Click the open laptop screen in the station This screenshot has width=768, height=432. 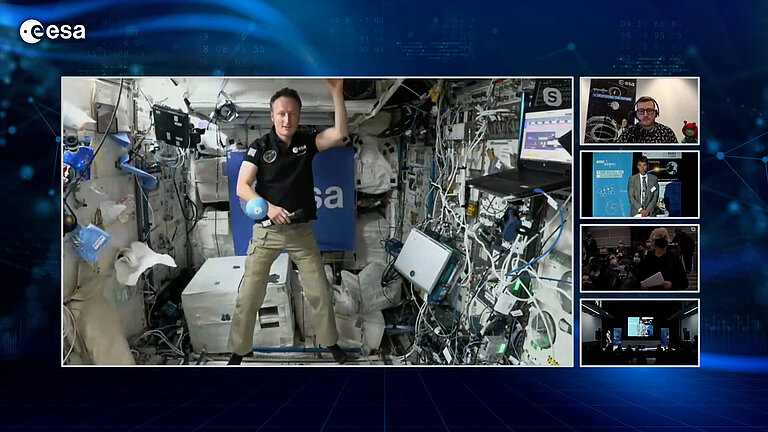tap(545, 135)
